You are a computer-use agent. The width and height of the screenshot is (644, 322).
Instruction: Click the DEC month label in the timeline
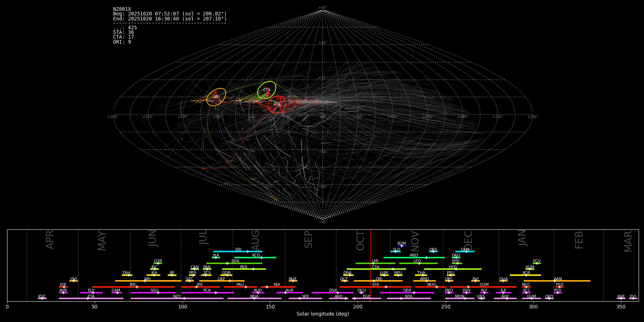click(468, 240)
